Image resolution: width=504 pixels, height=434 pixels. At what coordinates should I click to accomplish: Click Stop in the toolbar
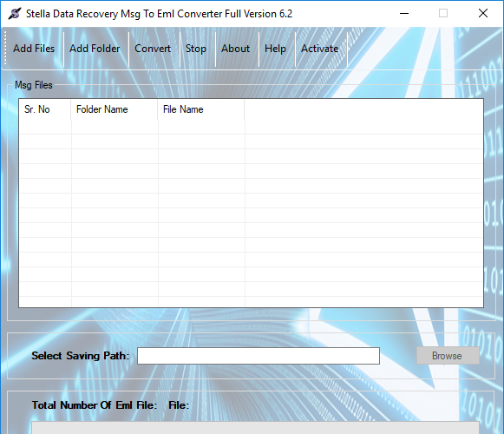tap(196, 49)
